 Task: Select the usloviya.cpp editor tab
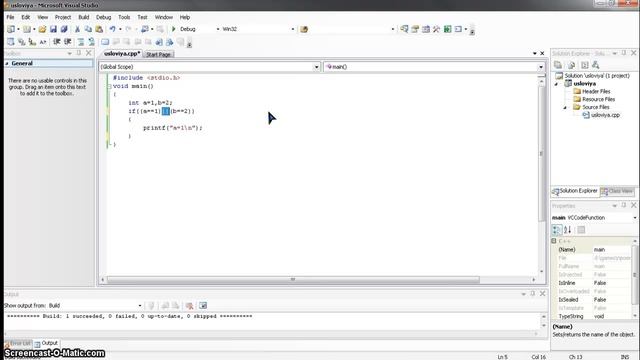tap(122, 53)
